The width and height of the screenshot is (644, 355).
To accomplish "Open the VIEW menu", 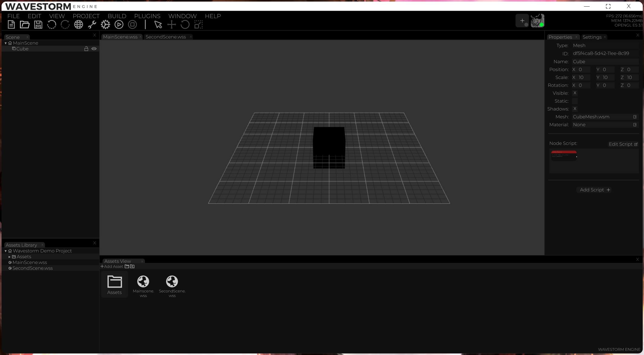I will 57,16.
